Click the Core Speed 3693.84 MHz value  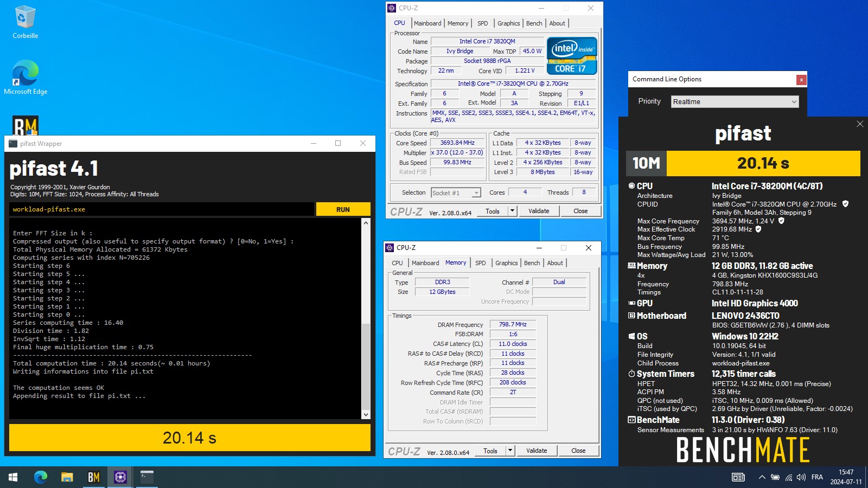coord(457,143)
